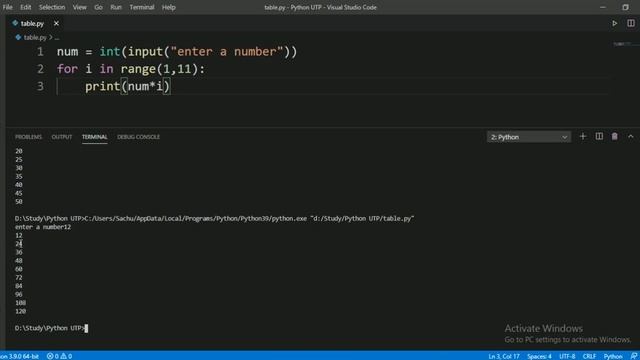Select the TERMINAL tab

(x=94, y=137)
